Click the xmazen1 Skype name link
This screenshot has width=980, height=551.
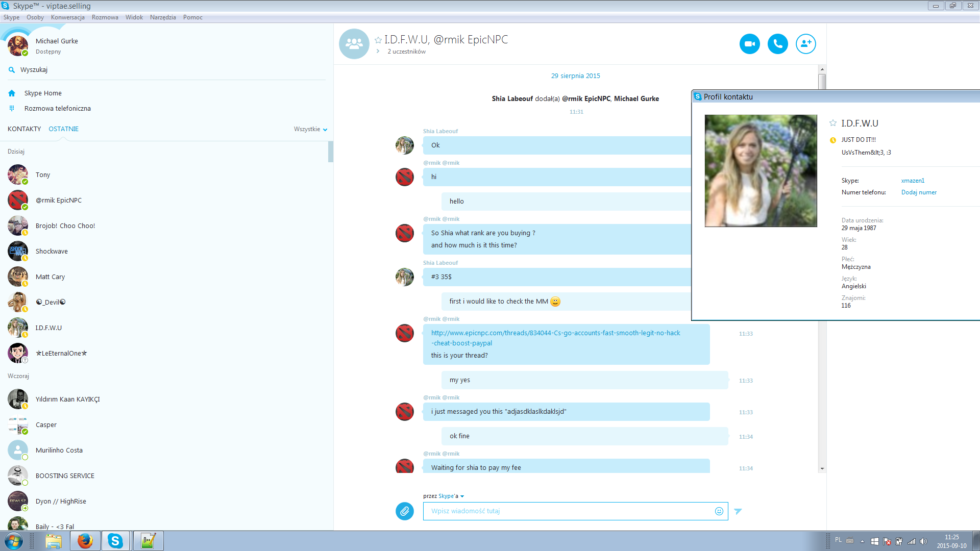point(913,181)
